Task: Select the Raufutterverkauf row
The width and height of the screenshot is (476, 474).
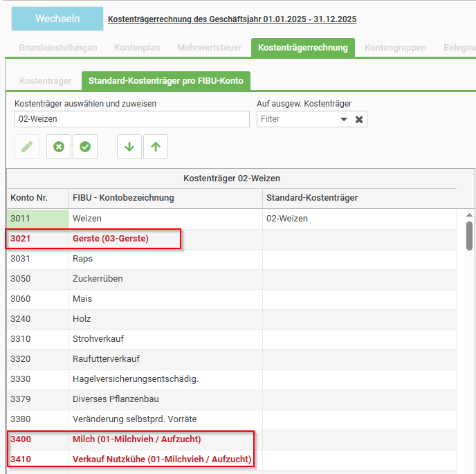Action: (232, 359)
